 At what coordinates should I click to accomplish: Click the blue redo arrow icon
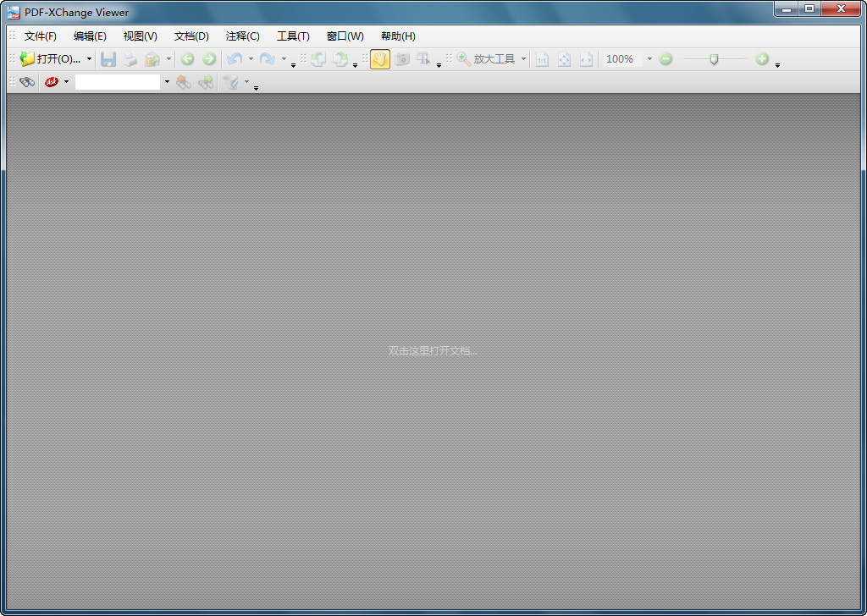tap(268, 58)
